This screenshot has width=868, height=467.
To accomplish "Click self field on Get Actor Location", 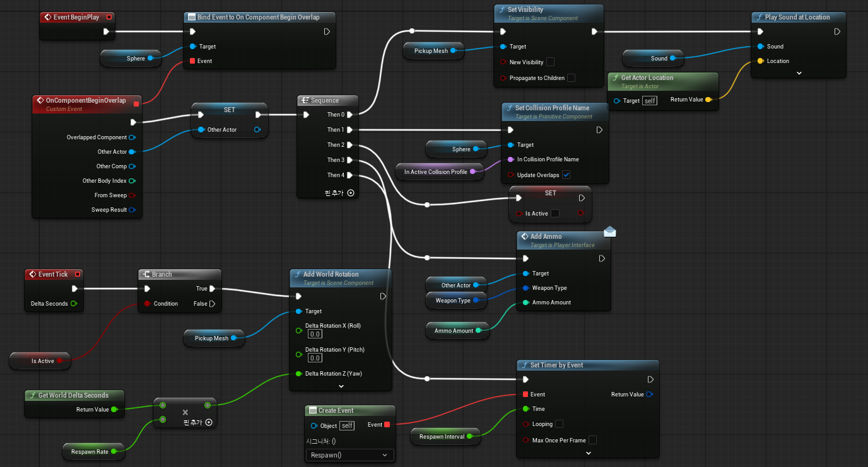I will point(650,100).
